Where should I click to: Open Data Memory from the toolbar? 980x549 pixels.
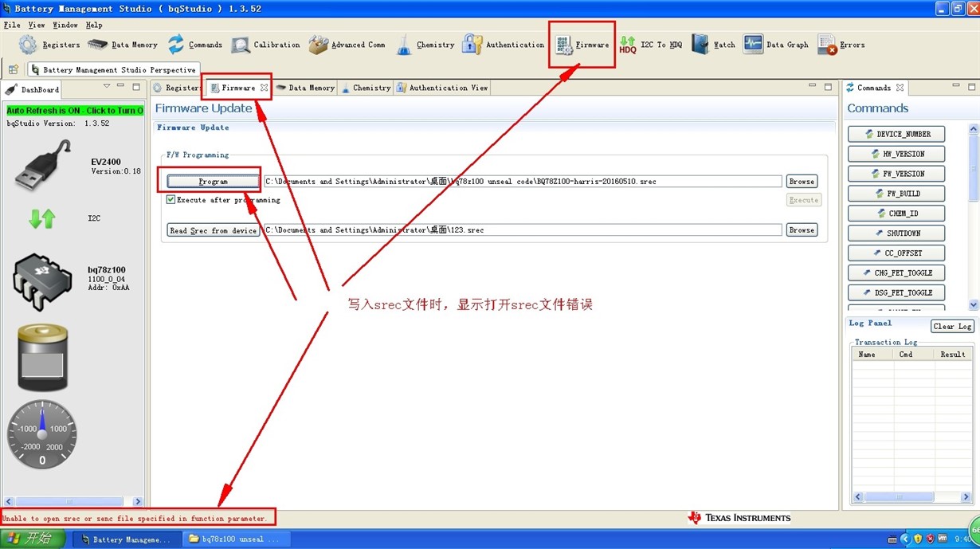coord(123,45)
